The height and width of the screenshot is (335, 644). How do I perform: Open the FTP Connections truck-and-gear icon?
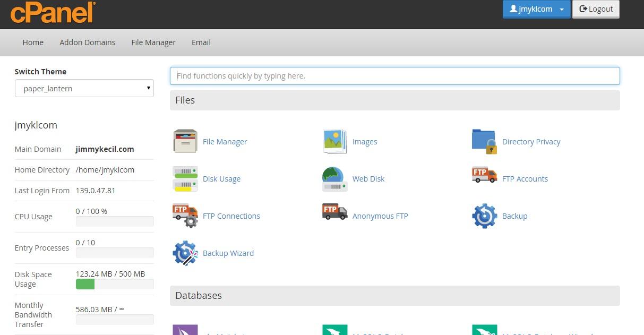point(185,216)
